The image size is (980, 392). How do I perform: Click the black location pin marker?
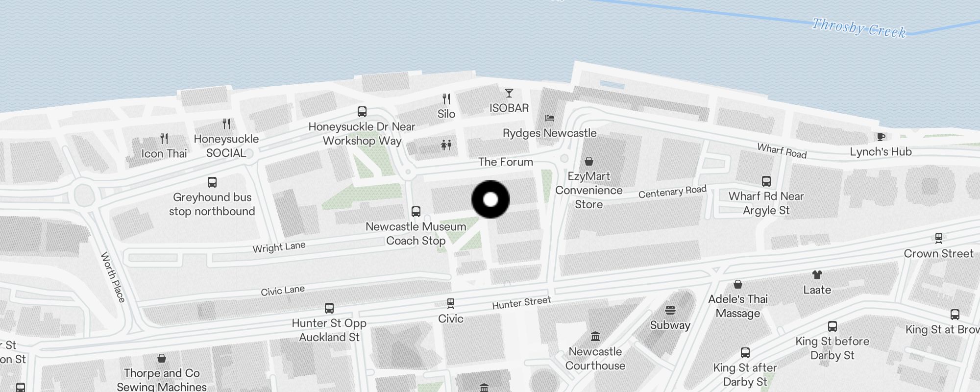tap(490, 199)
